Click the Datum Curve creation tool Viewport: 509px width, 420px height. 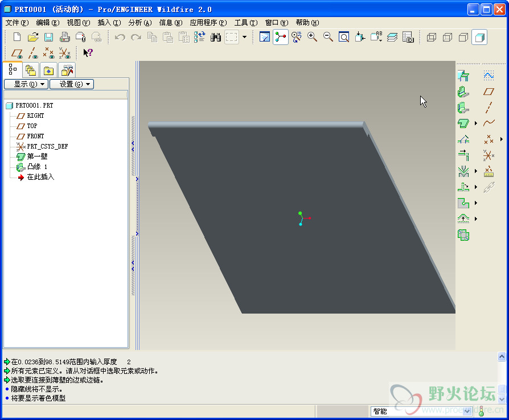pos(489,123)
